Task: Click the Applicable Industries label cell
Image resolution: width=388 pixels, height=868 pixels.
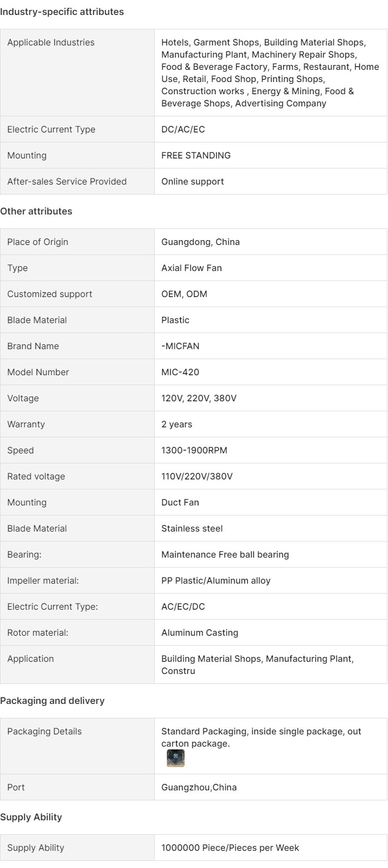Action: pos(77,73)
